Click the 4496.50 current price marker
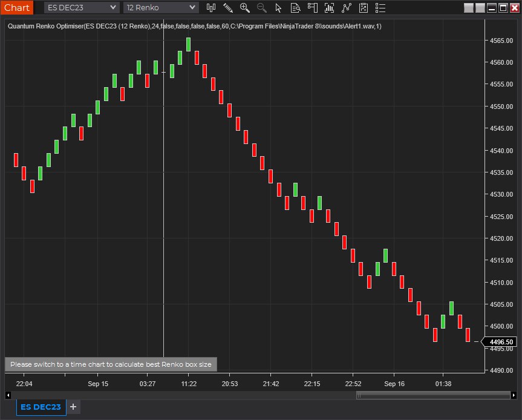Viewport: 522px width, 420px height. click(x=500, y=342)
